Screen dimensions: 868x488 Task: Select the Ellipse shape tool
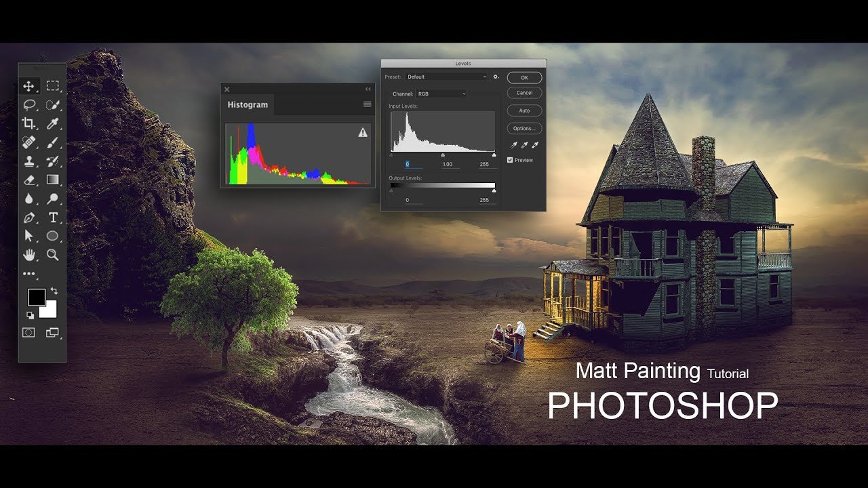click(52, 236)
